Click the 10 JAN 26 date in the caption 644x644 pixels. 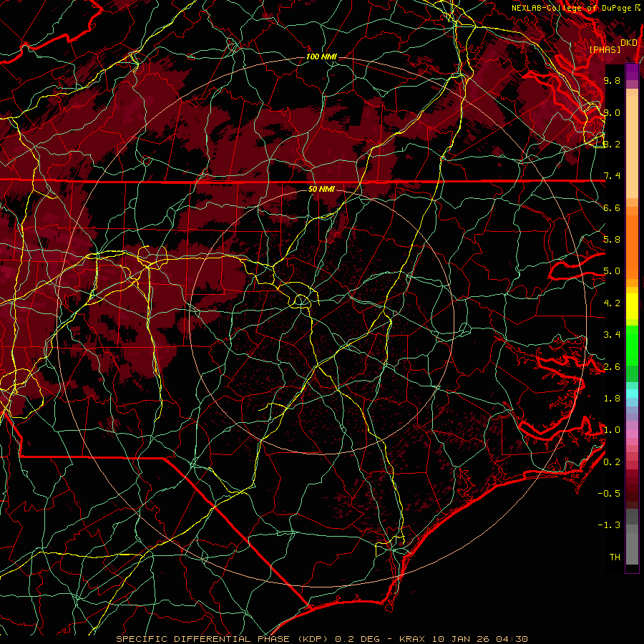coord(462,639)
